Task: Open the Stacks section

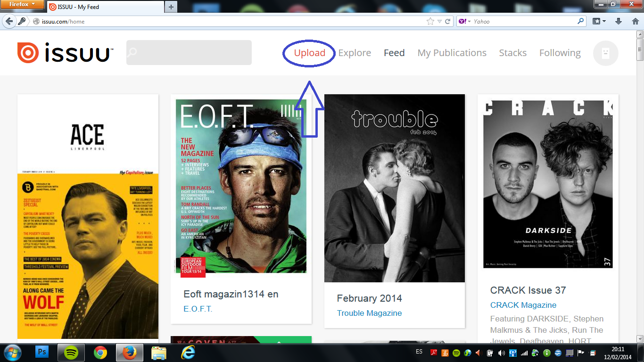Action: point(512,53)
